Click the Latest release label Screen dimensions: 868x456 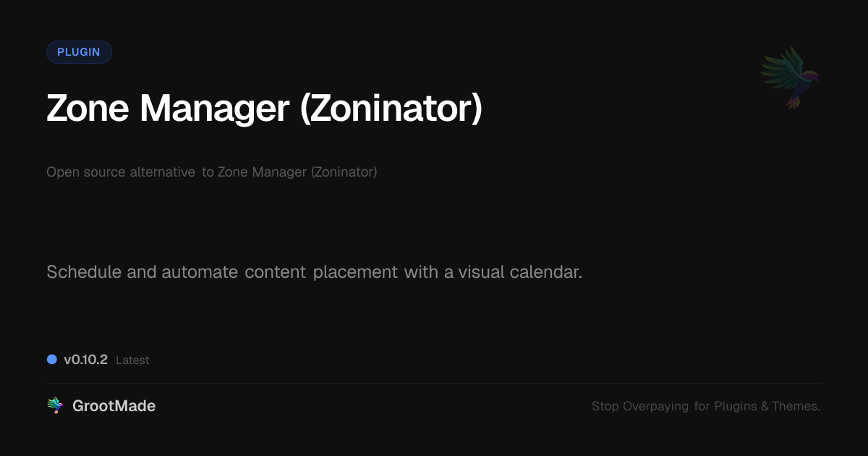pos(132,360)
